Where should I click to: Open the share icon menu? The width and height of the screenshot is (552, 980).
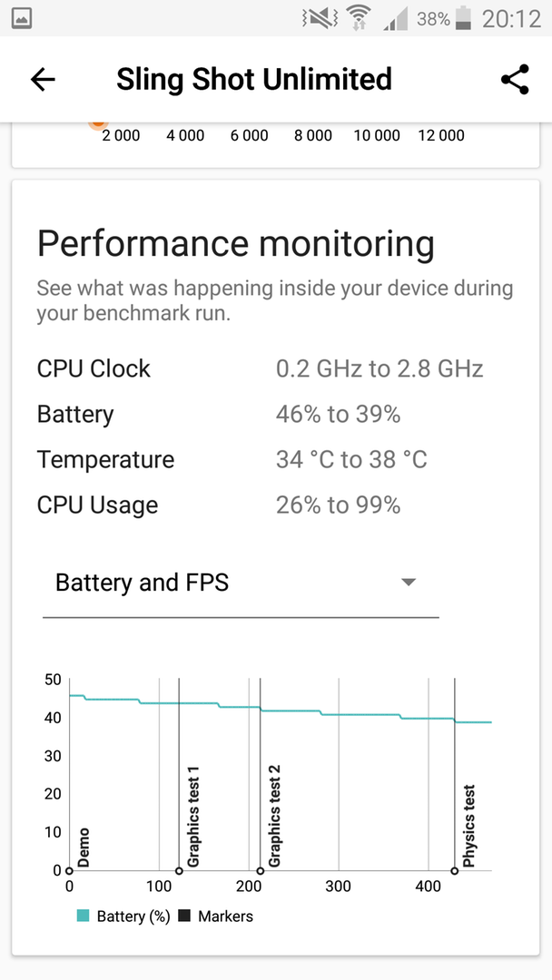(x=515, y=79)
